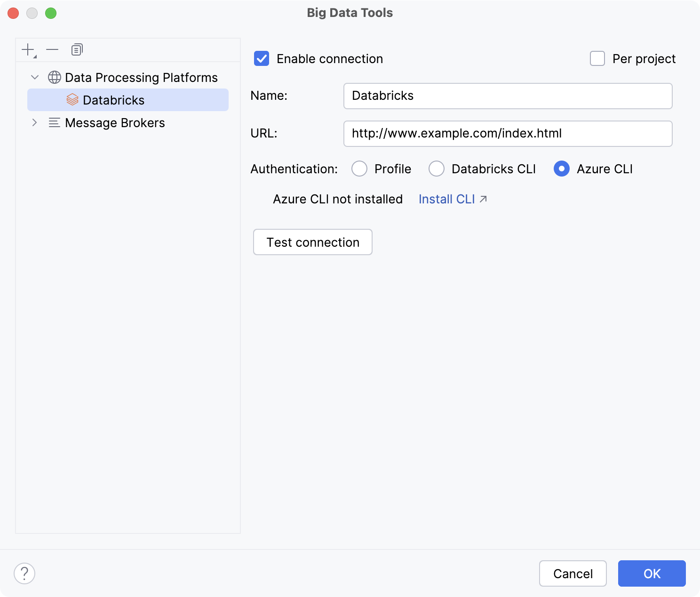Click the URL input field
The width and height of the screenshot is (700, 597).
(x=508, y=134)
